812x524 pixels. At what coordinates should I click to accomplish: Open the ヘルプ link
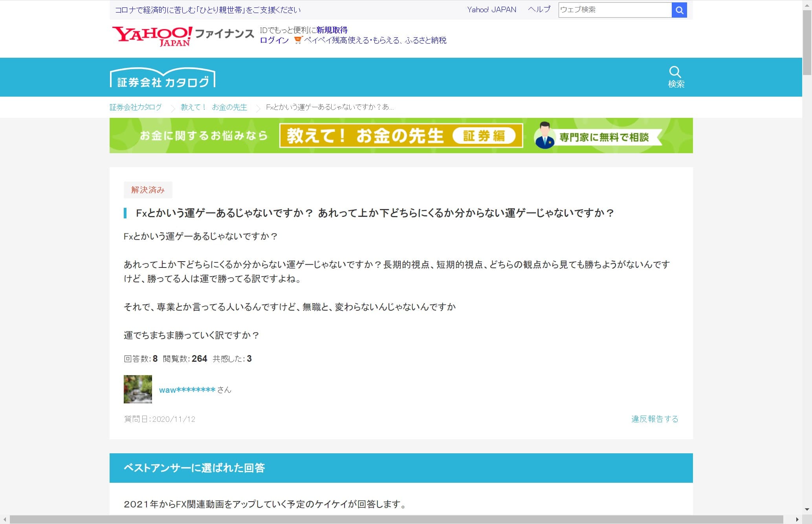pos(539,9)
